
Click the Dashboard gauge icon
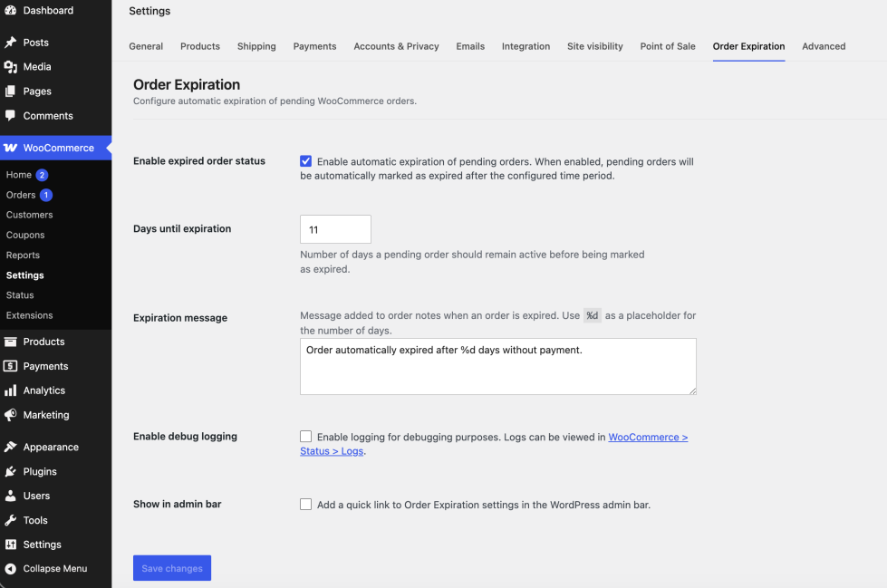(x=10, y=10)
